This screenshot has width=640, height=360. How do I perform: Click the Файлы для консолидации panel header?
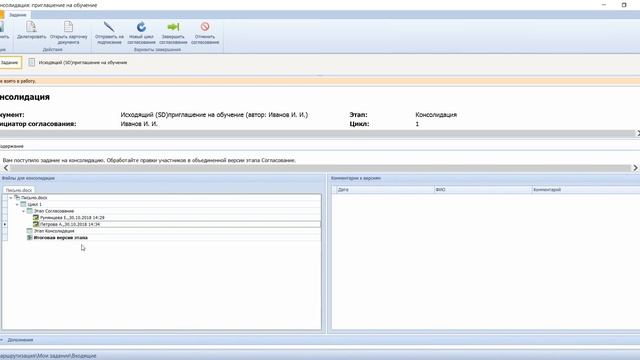tap(28, 178)
